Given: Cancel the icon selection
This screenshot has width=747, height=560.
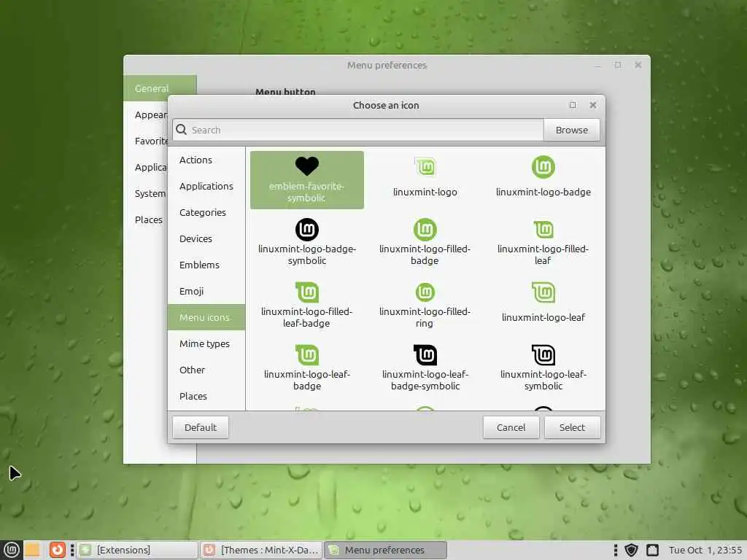Looking at the screenshot, I should [x=511, y=427].
